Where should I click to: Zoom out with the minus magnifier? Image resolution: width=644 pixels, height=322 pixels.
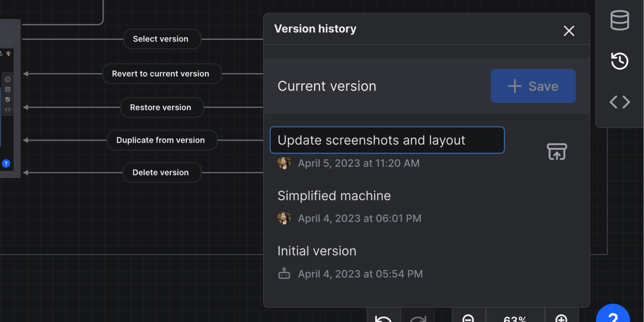[x=468, y=318]
